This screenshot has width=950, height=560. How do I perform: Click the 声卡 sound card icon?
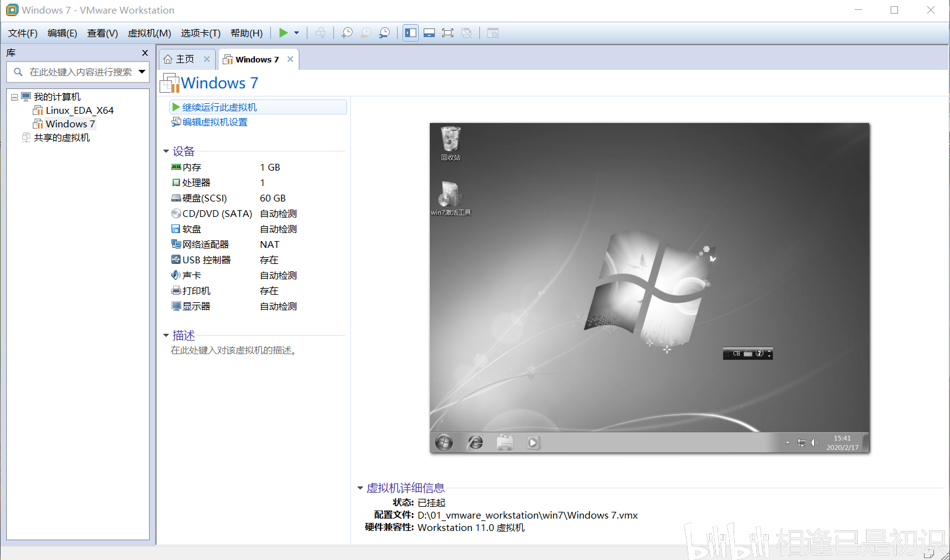coord(176,275)
